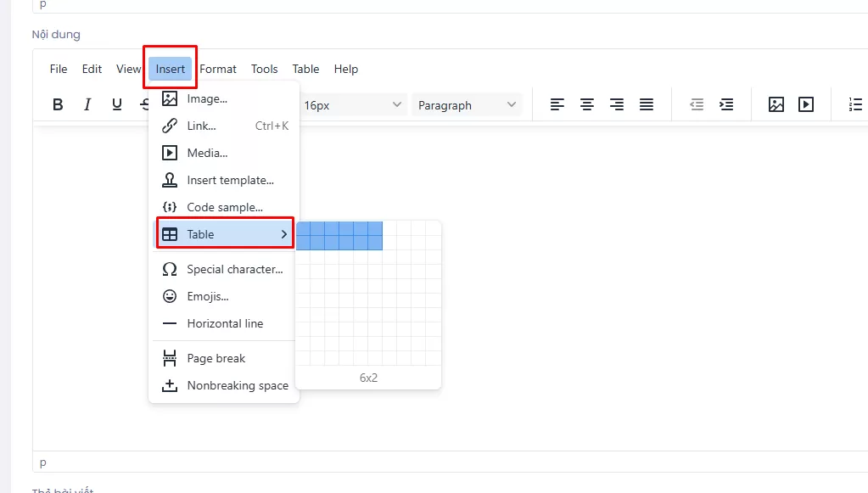This screenshot has height=493, width=868.
Task: Center align the text
Action: 586,105
